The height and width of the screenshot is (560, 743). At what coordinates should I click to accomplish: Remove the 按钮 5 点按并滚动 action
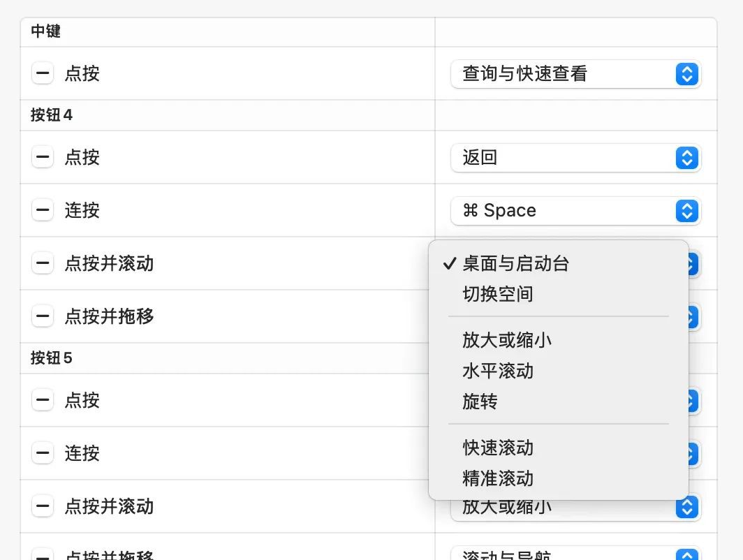pos(42,506)
